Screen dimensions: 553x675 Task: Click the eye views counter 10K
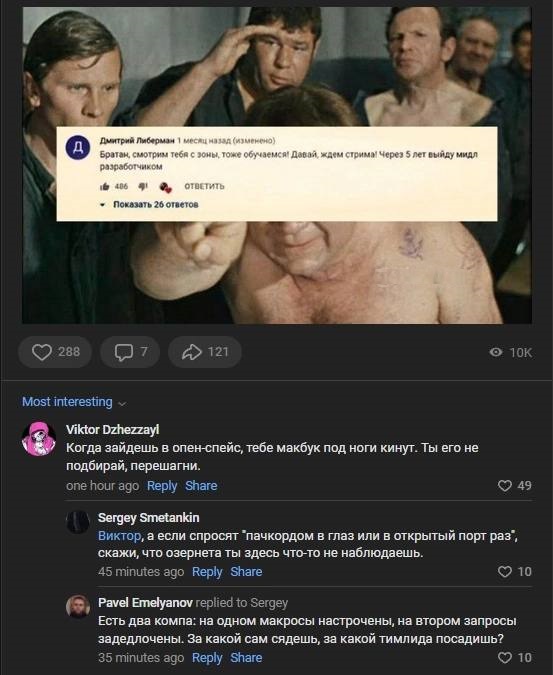(511, 353)
